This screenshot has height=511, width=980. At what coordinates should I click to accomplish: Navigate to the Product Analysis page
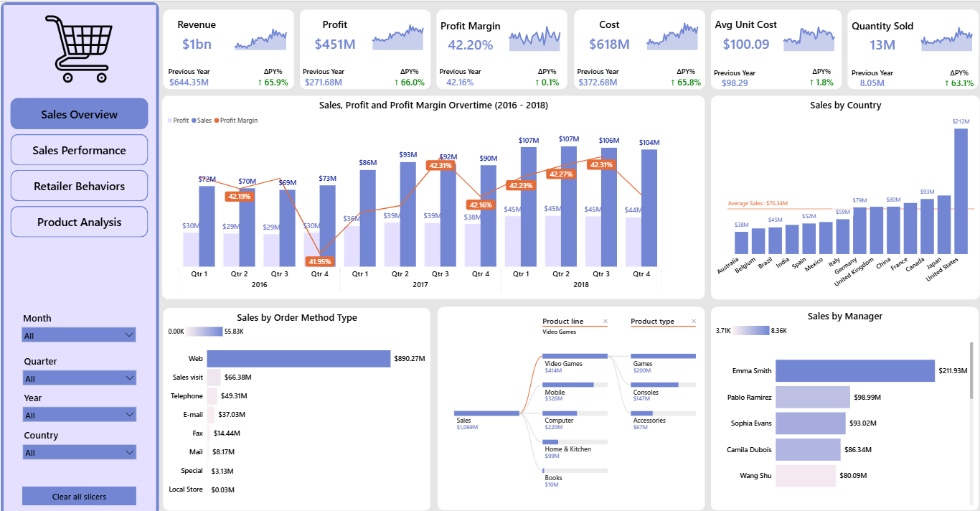click(79, 221)
